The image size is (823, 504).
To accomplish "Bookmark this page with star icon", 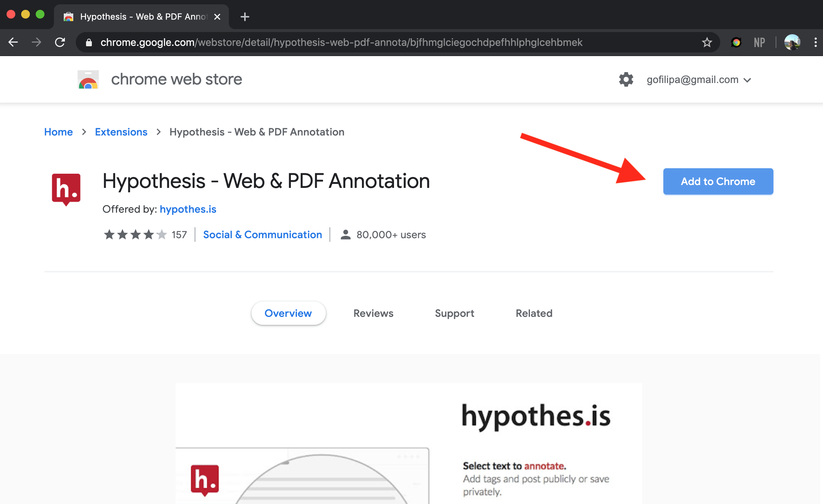I will tap(707, 42).
